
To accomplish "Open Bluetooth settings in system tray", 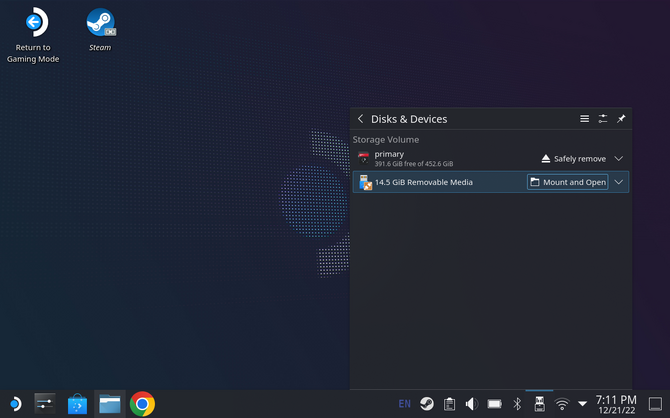I will click(x=517, y=404).
